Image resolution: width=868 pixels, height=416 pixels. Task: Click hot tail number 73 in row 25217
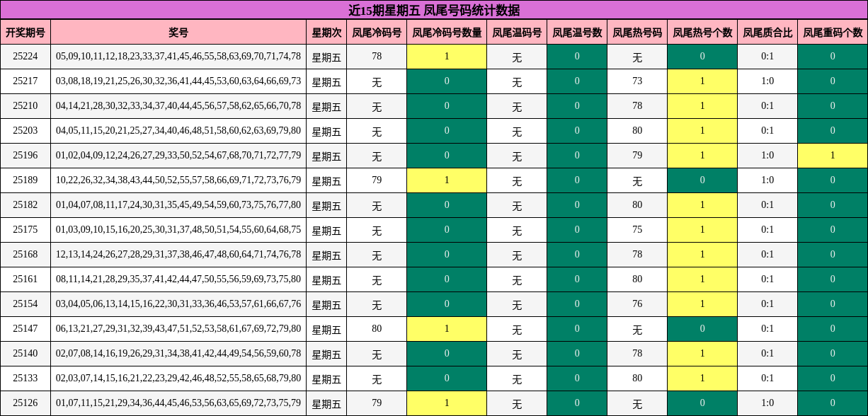pos(637,81)
